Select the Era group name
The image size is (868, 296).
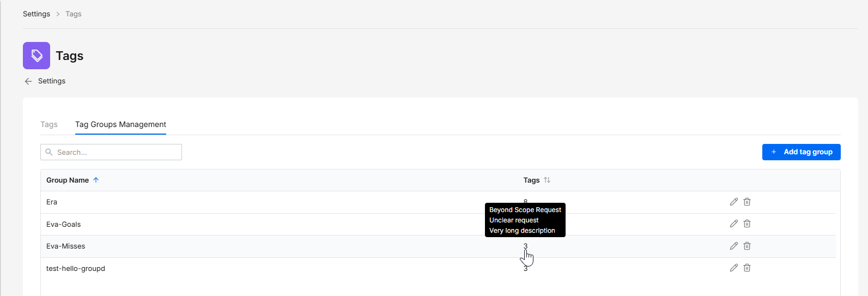pos(52,202)
